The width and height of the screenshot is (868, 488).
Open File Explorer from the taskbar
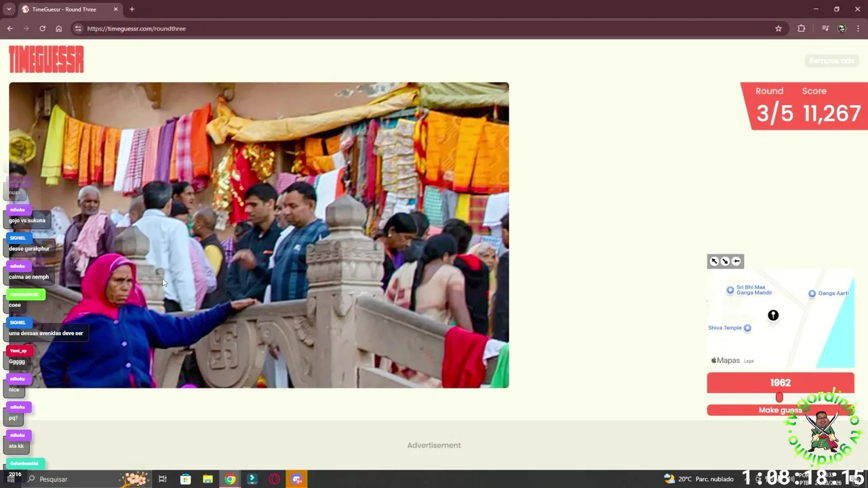[208, 479]
